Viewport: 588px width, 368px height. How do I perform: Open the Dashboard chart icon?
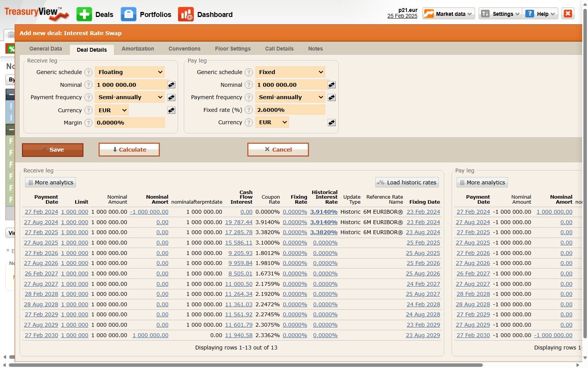coord(186,14)
